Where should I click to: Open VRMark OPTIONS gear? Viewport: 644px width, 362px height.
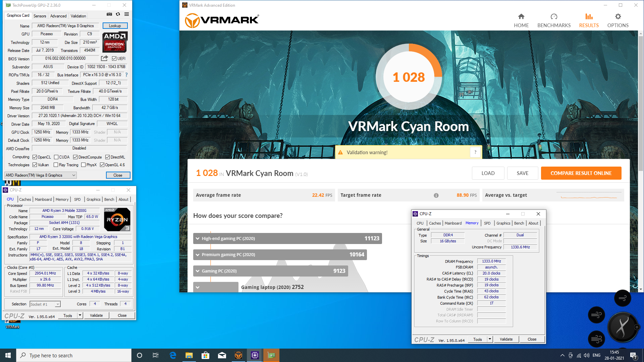click(x=618, y=16)
